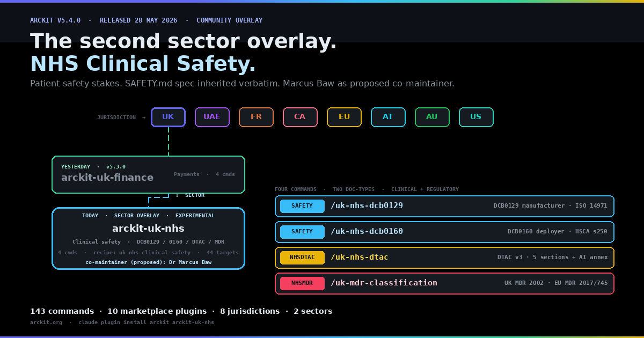Click the yellow NHSDTAC badge
The image size is (644, 338).
pos(302,258)
